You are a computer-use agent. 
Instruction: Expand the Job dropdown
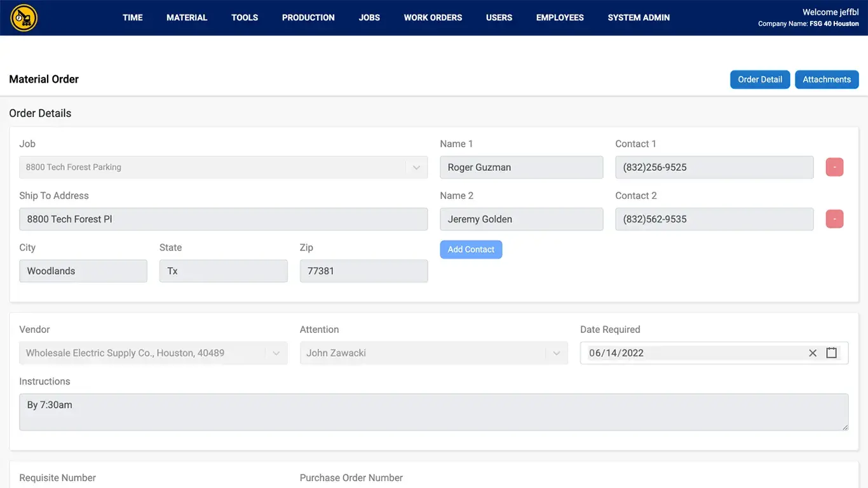click(416, 168)
